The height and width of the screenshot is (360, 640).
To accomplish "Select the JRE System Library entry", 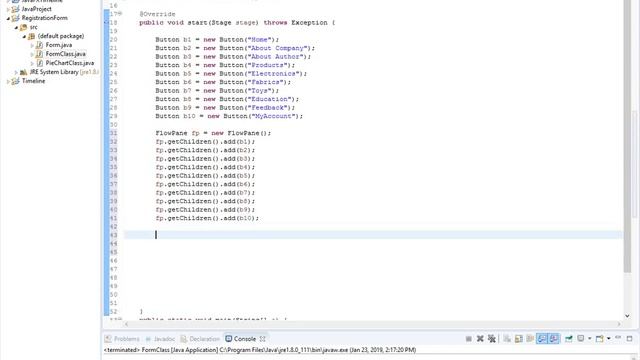I will click(64, 72).
